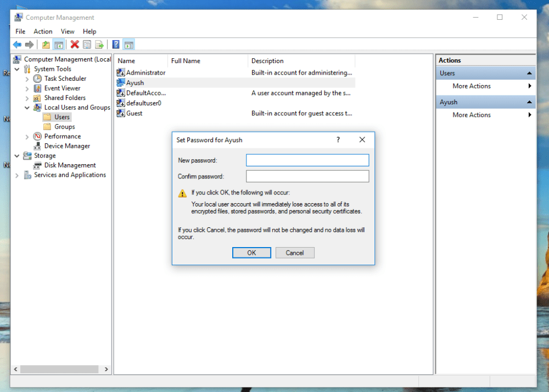Click Cancel in Set Password dialog

pyautogui.click(x=295, y=253)
